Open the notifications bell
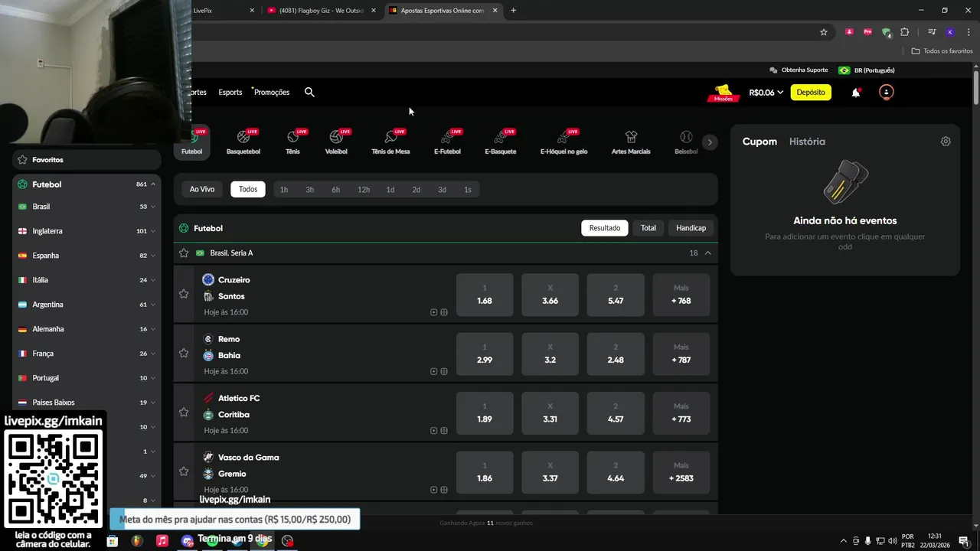This screenshot has width=980, height=551. click(856, 93)
